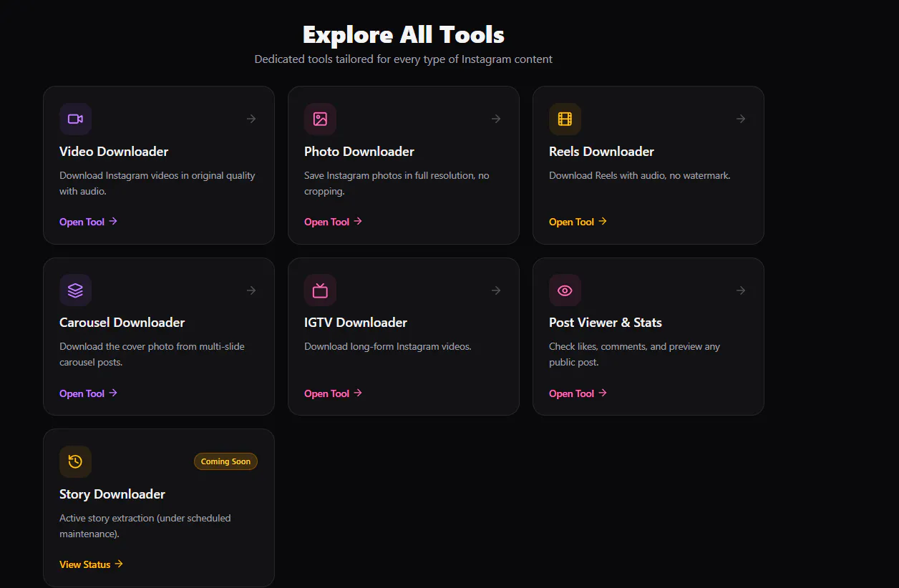Viewport: 899px width, 588px height.
Task: Open Tool link for Post Viewer & Stats
Action: point(578,393)
